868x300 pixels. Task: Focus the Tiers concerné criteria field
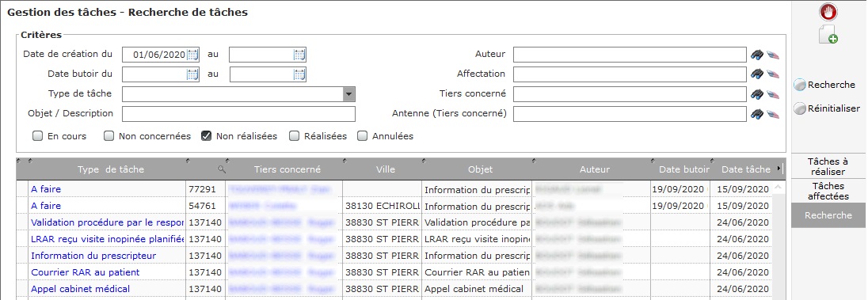click(x=630, y=94)
